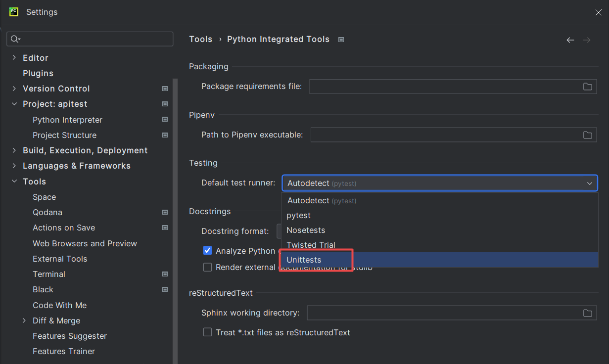Viewport: 609px width, 364px height.
Task: Click the project-level marker icon beside Project Structure
Action: point(165,135)
